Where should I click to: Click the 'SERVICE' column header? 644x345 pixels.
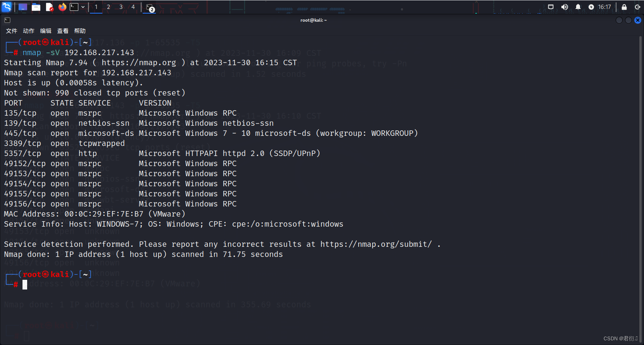[x=95, y=103]
